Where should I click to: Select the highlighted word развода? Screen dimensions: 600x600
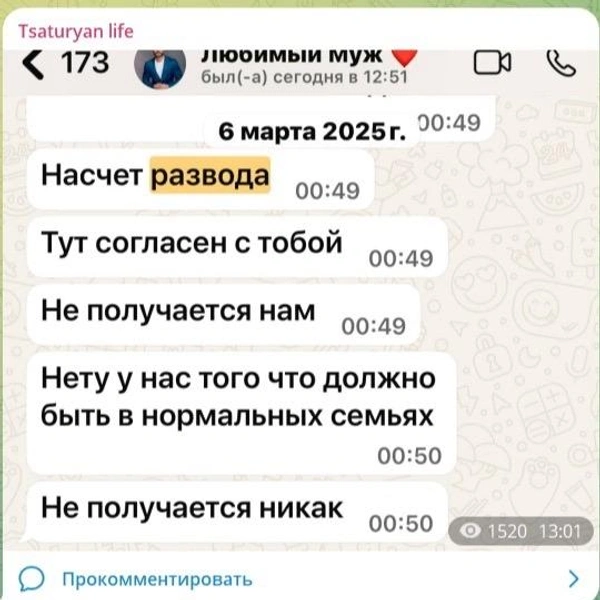[x=210, y=175]
